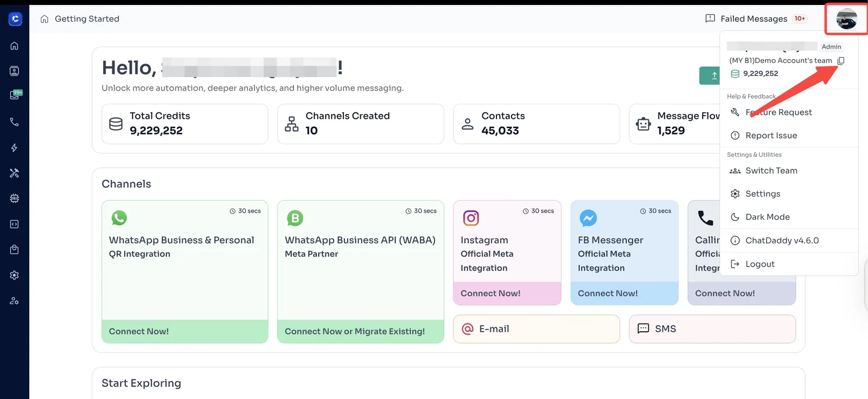Click Logout in the profile menu
The width and height of the screenshot is (868, 399).
(x=759, y=264)
